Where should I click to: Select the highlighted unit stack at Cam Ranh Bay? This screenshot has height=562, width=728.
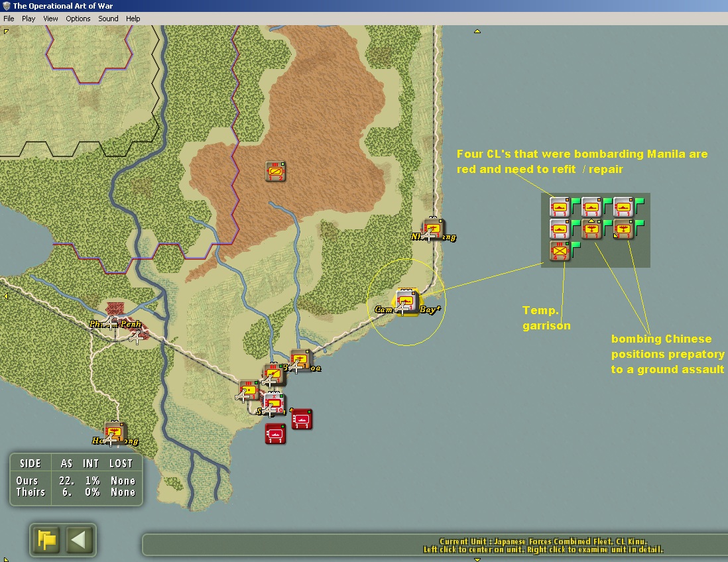coord(406,301)
